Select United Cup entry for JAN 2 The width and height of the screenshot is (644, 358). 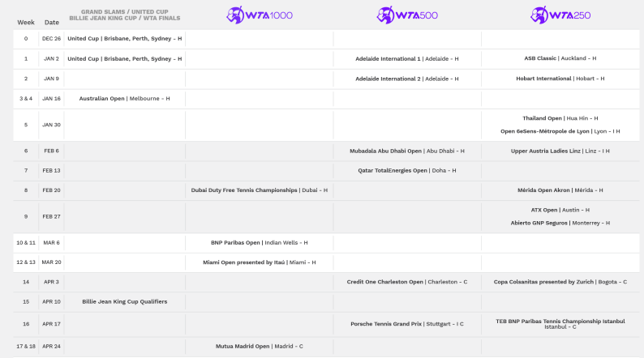click(124, 58)
